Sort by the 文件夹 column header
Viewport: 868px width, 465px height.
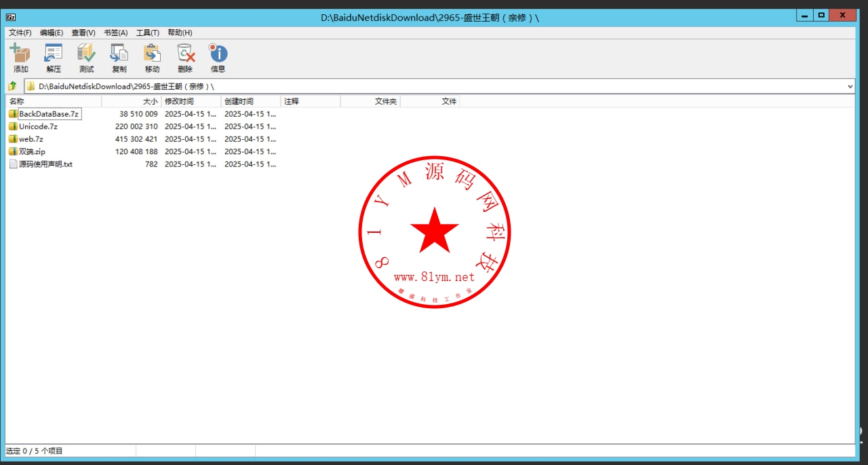[x=370, y=101]
